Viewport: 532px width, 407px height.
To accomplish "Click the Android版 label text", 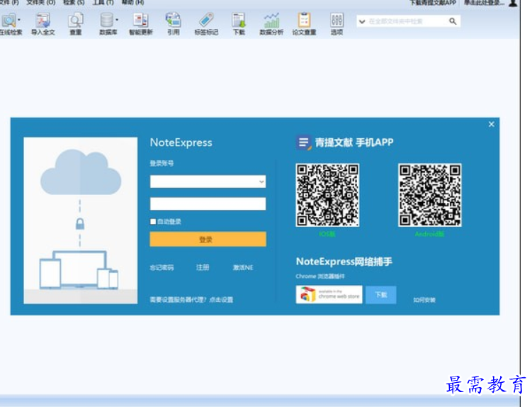I will [429, 234].
